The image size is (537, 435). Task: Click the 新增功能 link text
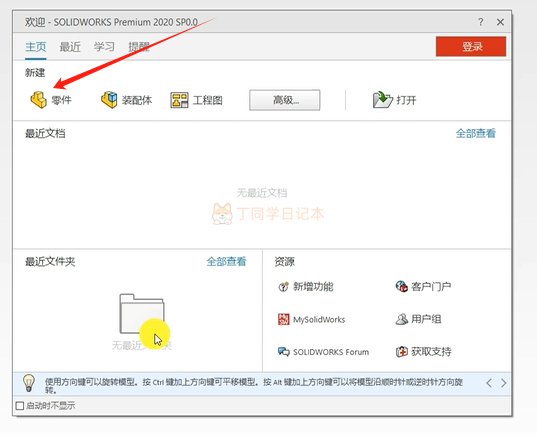(x=313, y=286)
